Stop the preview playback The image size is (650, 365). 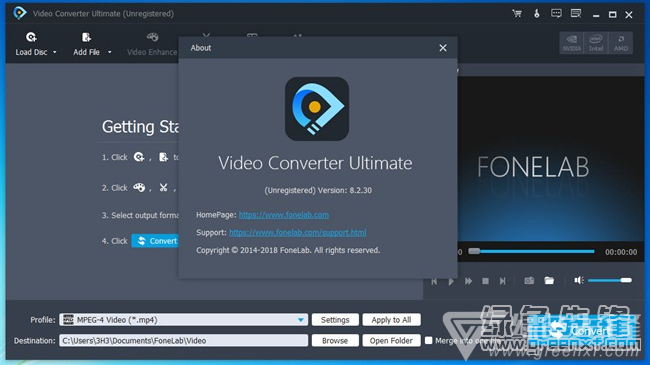[x=485, y=281]
